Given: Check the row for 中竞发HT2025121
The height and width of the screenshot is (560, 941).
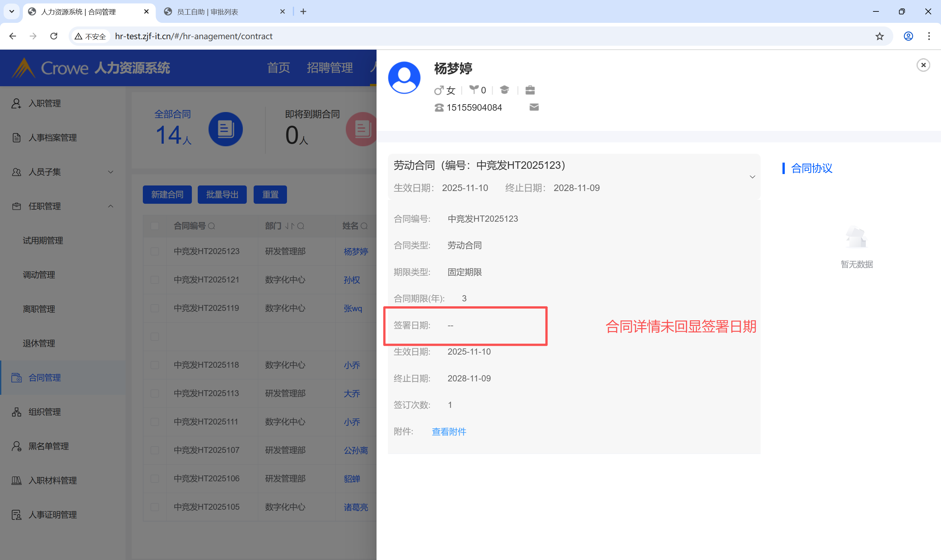Looking at the screenshot, I should click(x=155, y=280).
